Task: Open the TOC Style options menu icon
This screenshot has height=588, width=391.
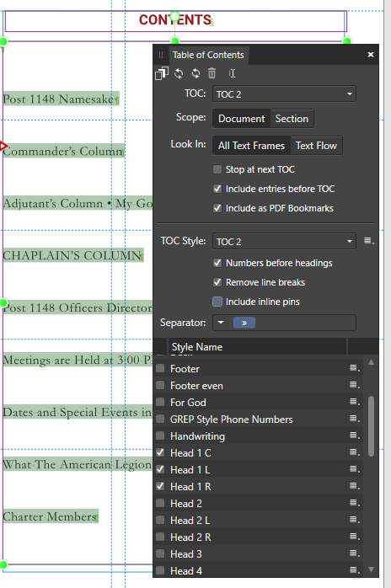Action: point(369,241)
